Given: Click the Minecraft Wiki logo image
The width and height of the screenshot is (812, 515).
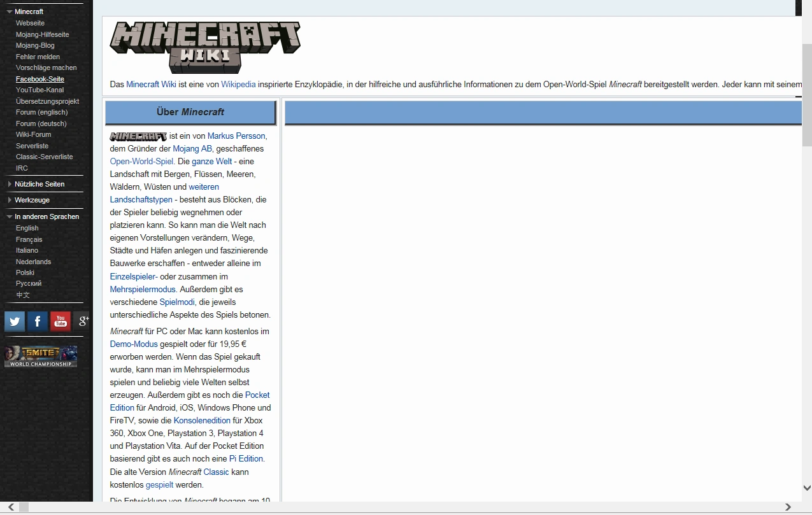Looking at the screenshot, I should (205, 48).
